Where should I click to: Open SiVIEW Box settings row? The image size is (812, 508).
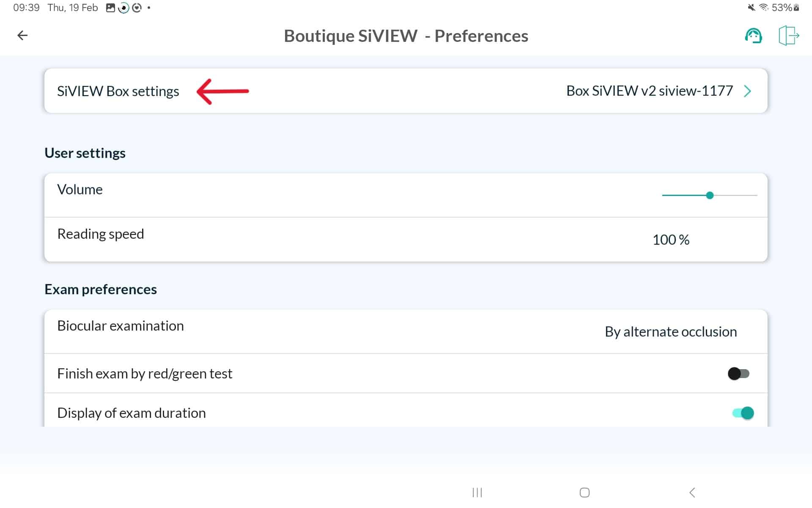(x=118, y=91)
